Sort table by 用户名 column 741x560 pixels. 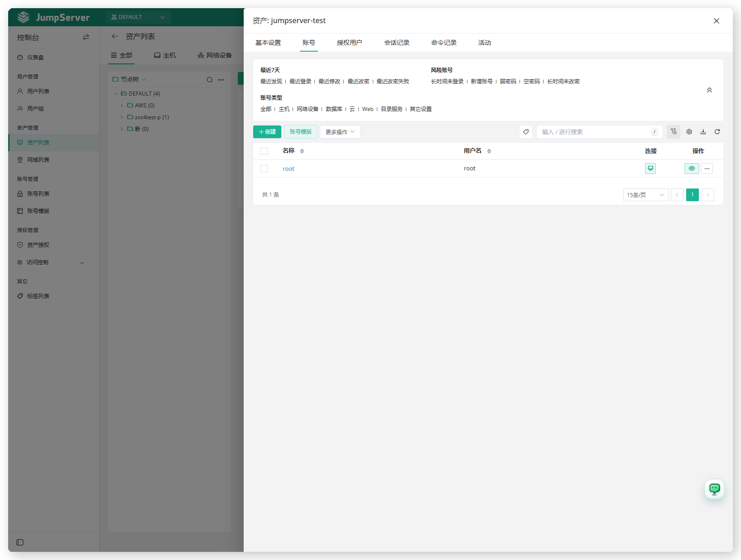point(489,151)
